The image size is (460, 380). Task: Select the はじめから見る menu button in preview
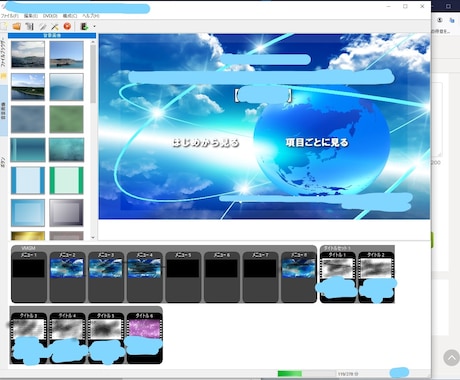point(206,143)
